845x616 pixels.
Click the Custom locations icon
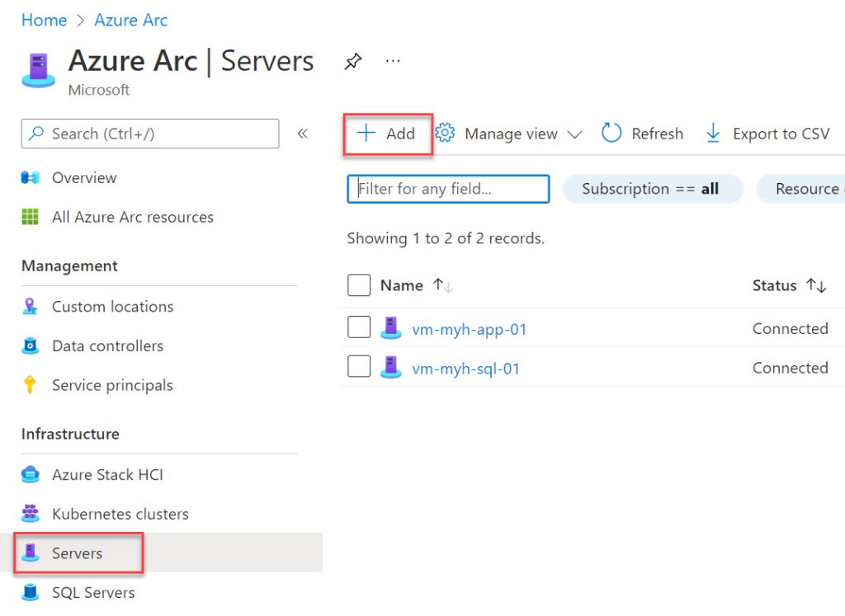[x=31, y=307]
